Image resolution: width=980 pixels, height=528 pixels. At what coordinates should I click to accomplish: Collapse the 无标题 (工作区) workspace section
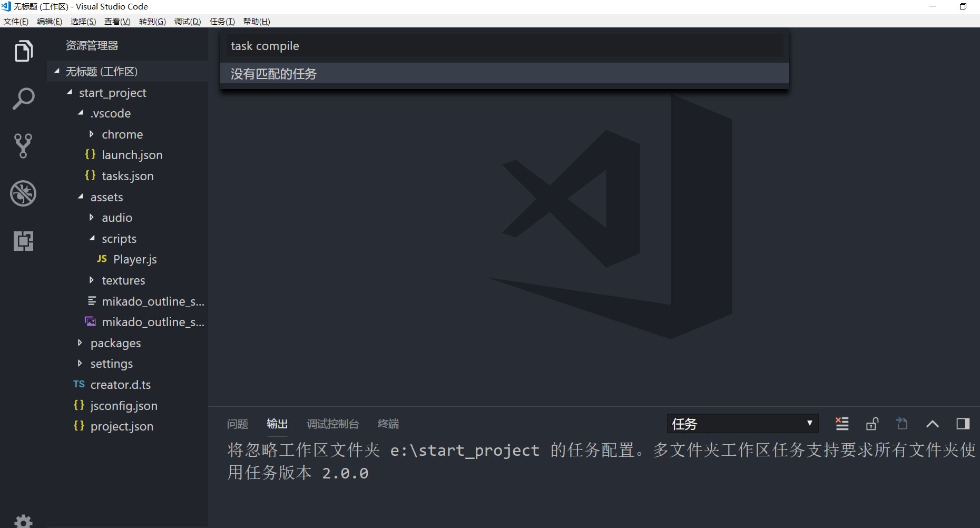click(x=128, y=71)
